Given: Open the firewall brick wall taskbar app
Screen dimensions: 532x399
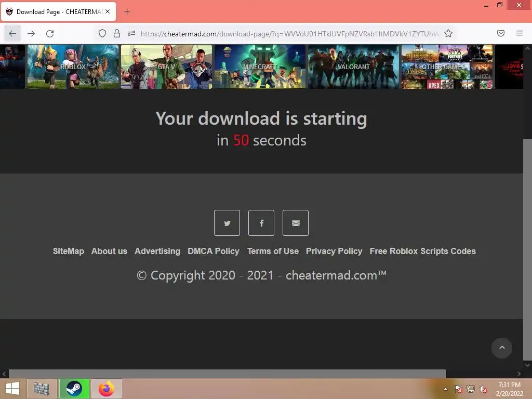Looking at the screenshot, I should point(42,389).
